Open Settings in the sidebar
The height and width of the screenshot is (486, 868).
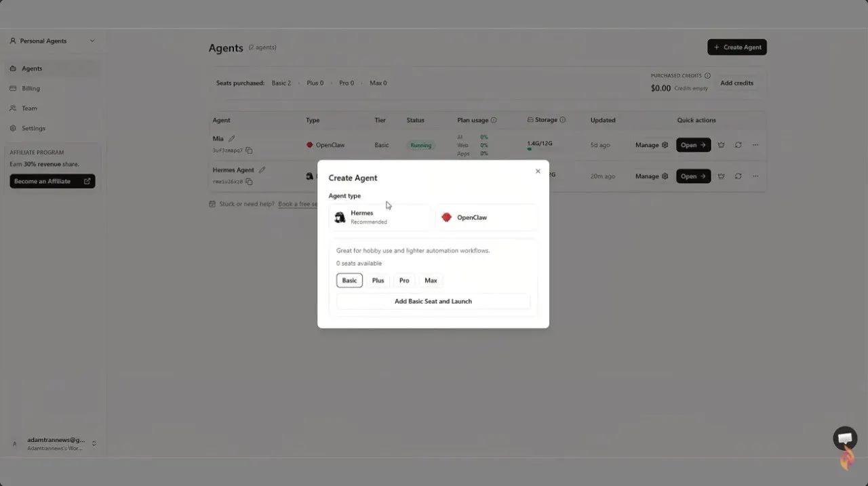click(x=52, y=128)
